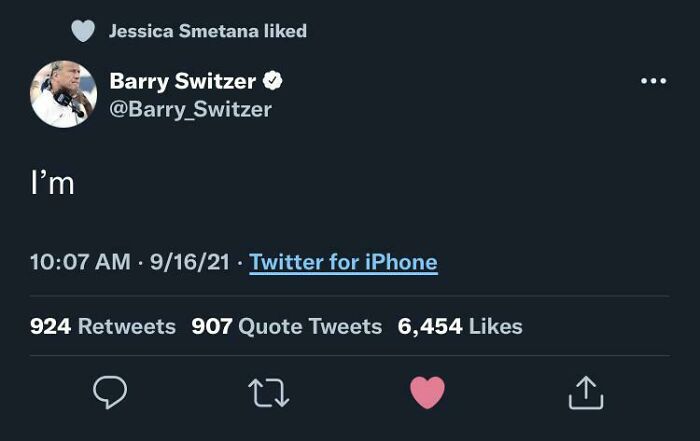Click the Barry Switzer display name
The width and height of the screenshot is (700, 441).
click(x=183, y=82)
